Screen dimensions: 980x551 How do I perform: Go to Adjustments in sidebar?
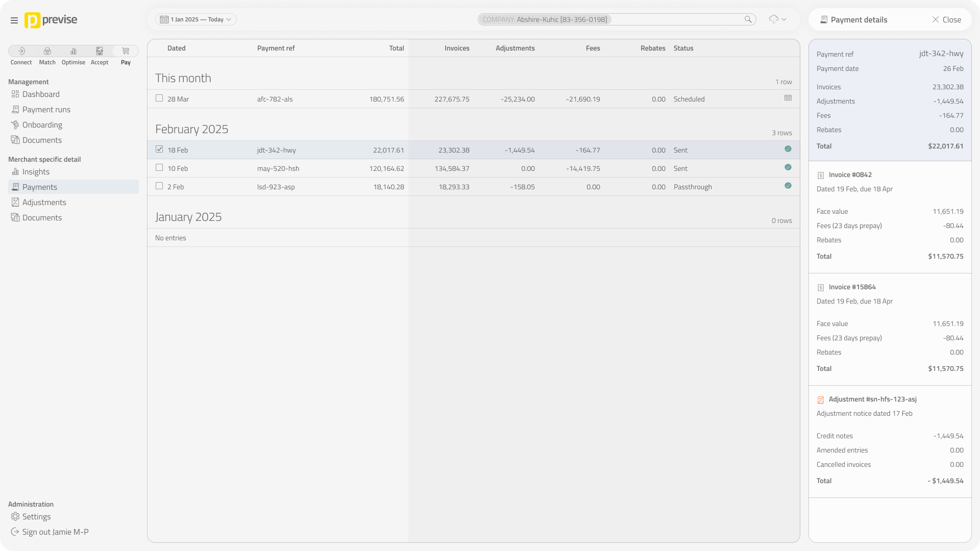(44, 203)
